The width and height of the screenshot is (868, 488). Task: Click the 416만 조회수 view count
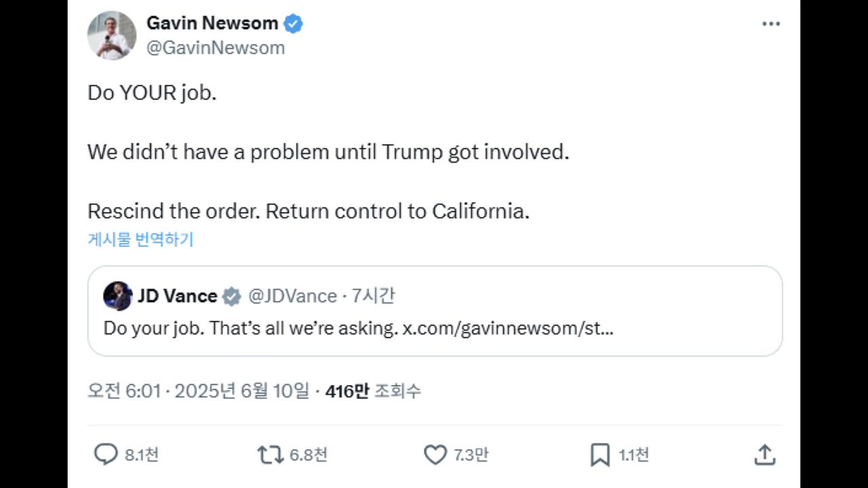[x=373, y=391]
